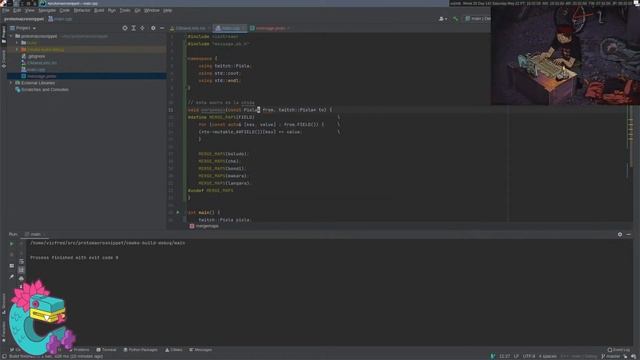This screenshot has height=360, width=640.
Task: Click 4 spaces indent in status bar
Action: (547, 356)
